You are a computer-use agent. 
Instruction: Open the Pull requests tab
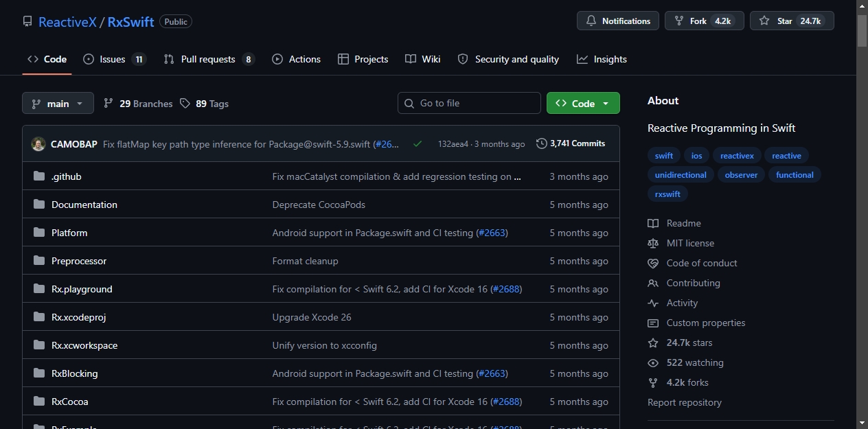(x=209, y=59)
